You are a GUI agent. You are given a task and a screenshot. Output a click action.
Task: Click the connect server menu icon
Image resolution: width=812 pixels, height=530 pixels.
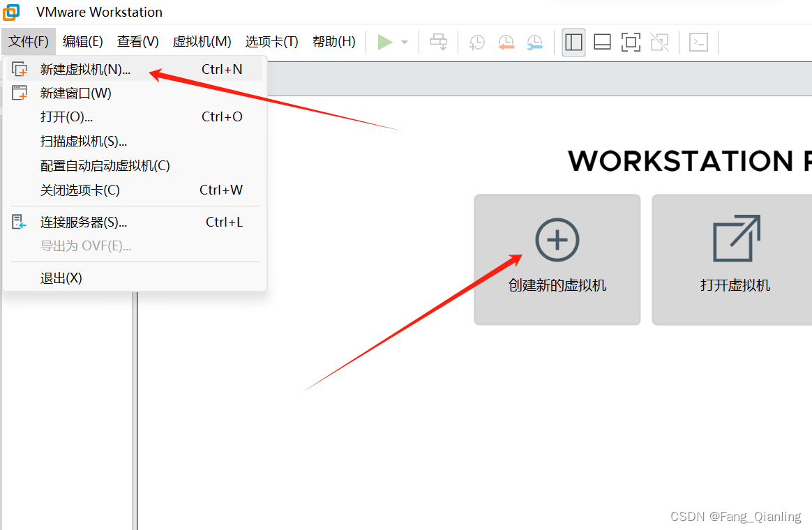pos(19,222)
